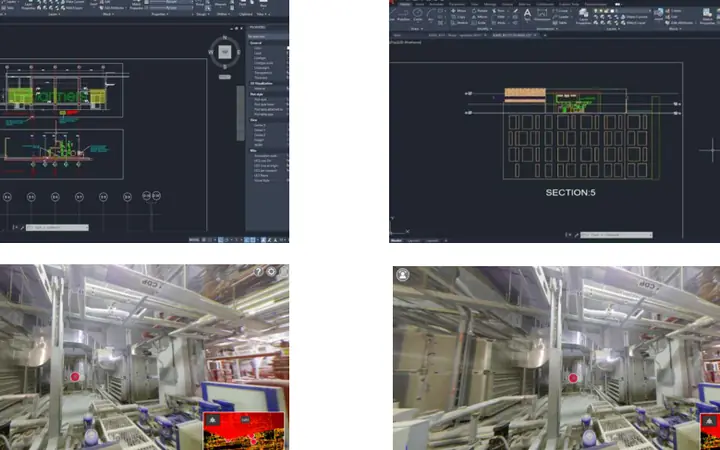Click the help question mark icon on panorama
The height and width of the screenshot is (450, 720).
(259, 271)
